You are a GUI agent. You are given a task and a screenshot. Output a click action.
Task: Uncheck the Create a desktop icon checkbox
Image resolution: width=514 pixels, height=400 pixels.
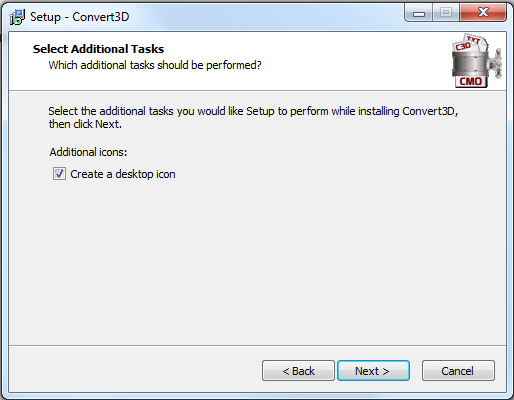click(x=59, y=174)
